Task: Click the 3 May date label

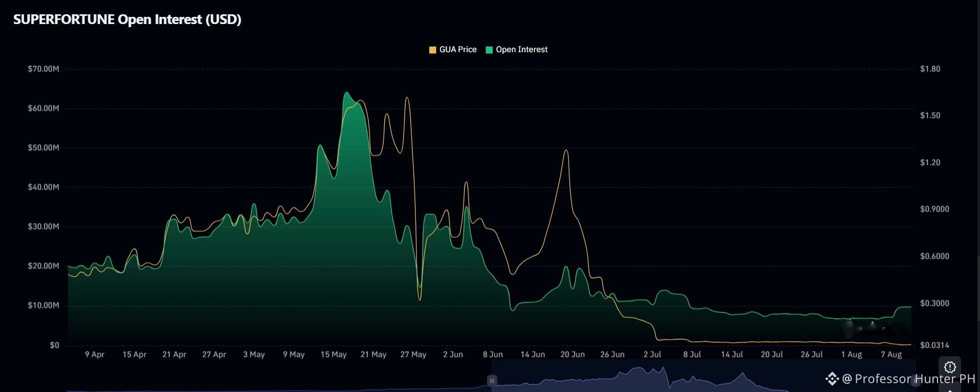Action: pyautogui.click(x=254, y=354)
